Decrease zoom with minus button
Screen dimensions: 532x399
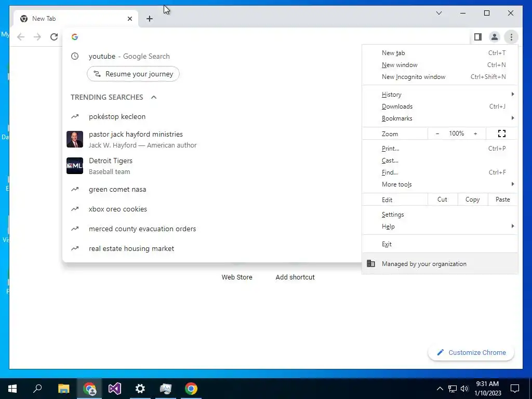[x=437, y=134]
